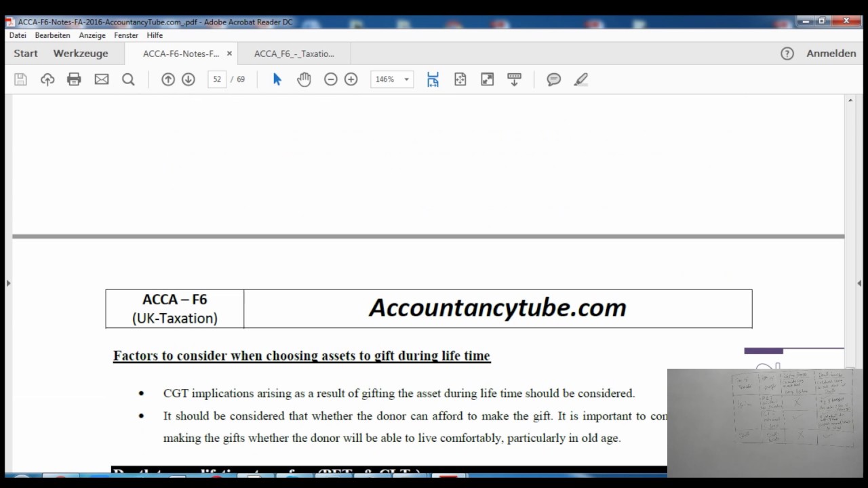
Task: Select the ACCA-F6-Notes-F... document tab
Action: [181, 54]
